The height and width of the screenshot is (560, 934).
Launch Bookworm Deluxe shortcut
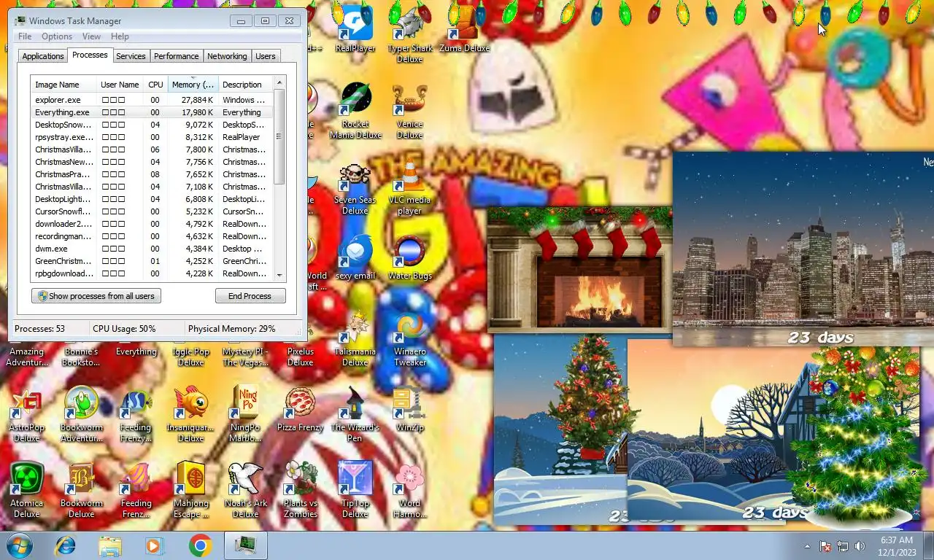[81, 490]
